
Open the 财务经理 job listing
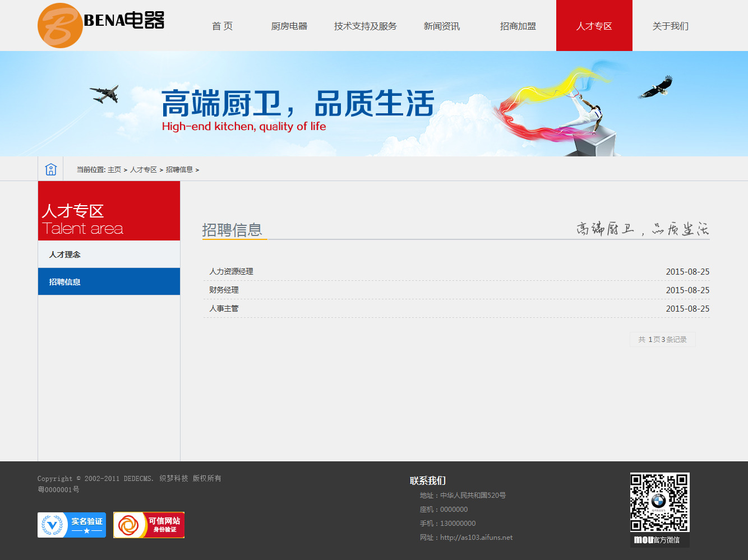tap(224, 290)
